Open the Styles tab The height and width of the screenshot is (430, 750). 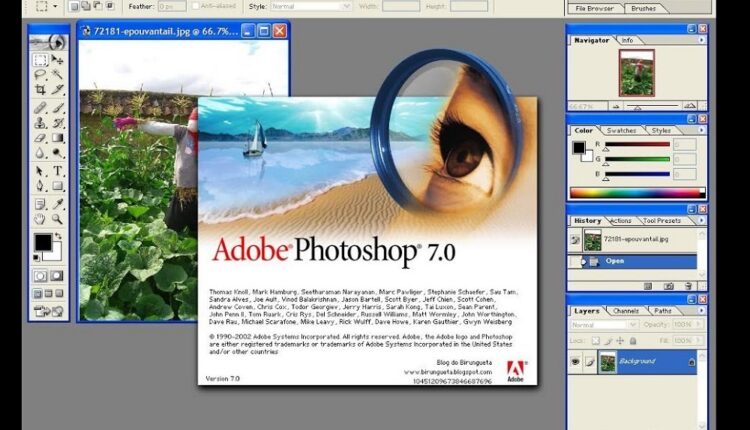[661, 131]
